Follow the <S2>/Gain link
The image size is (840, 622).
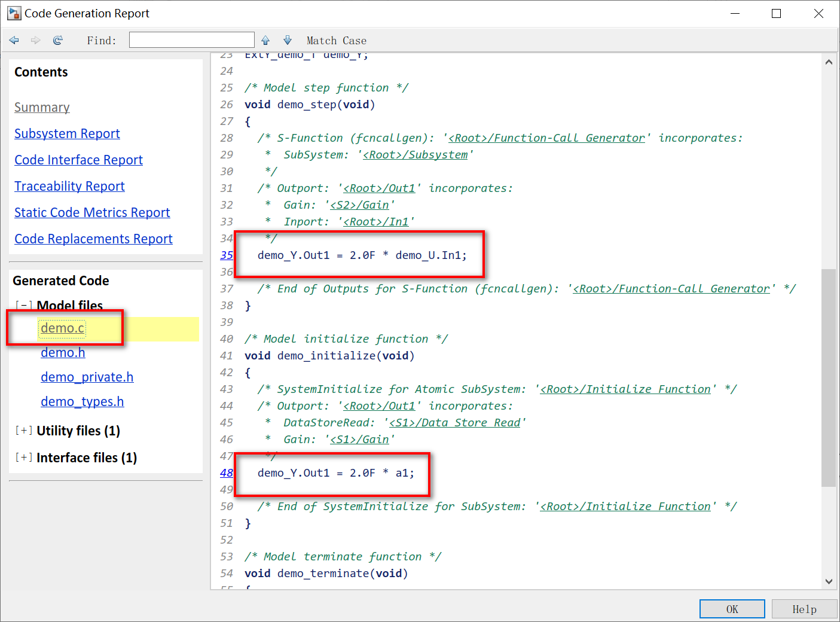359,205
